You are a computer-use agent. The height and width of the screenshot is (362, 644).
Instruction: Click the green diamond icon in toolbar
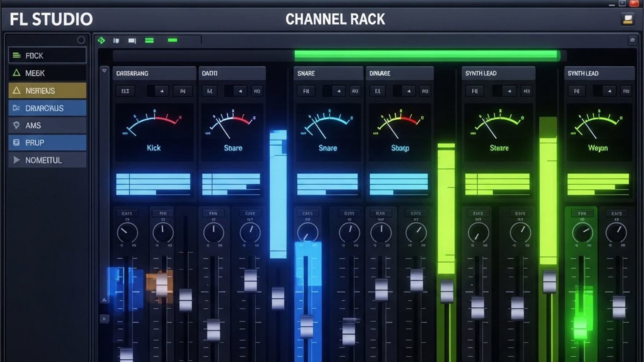pyautogui.click(x=101, y=41)
